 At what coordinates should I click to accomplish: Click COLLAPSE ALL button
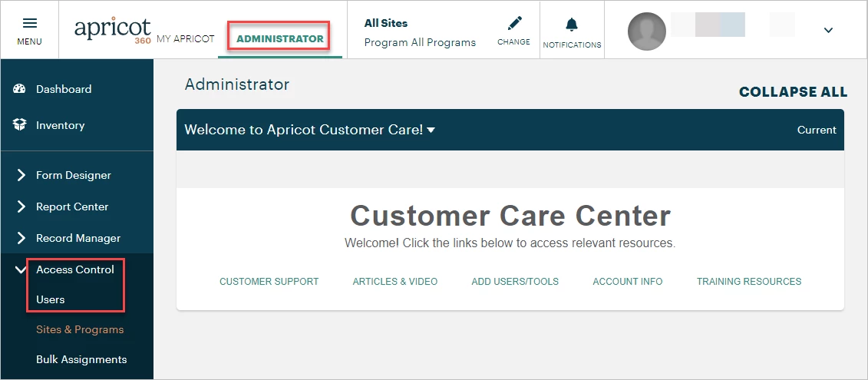[793, 92]
